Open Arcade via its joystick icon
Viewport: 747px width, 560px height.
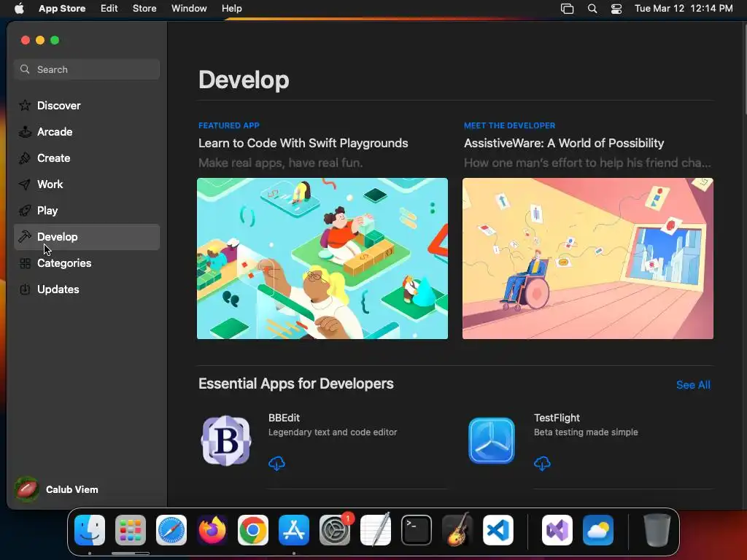click(x=25, y=131)
